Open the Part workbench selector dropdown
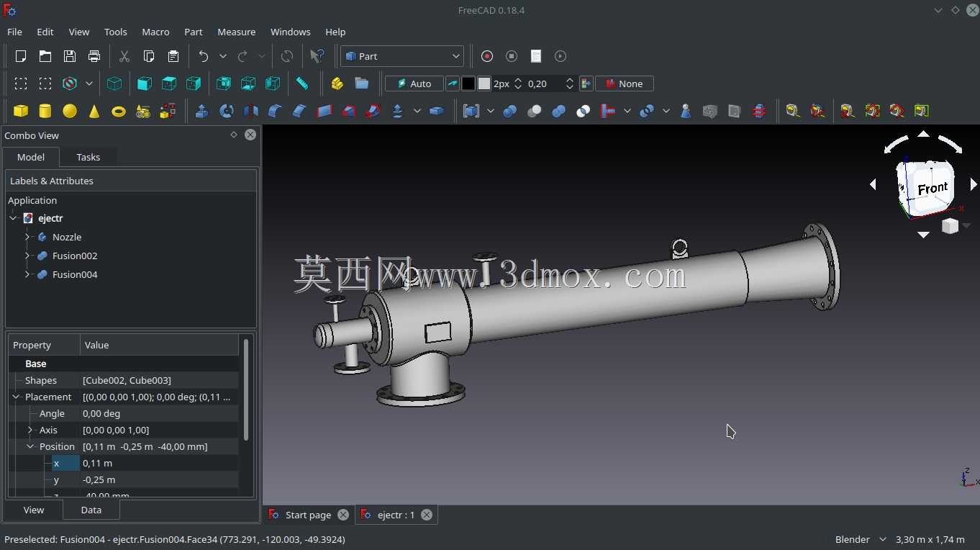Viewport: 980px width, 550px height. pyautogui.click(x=402, y=56)
